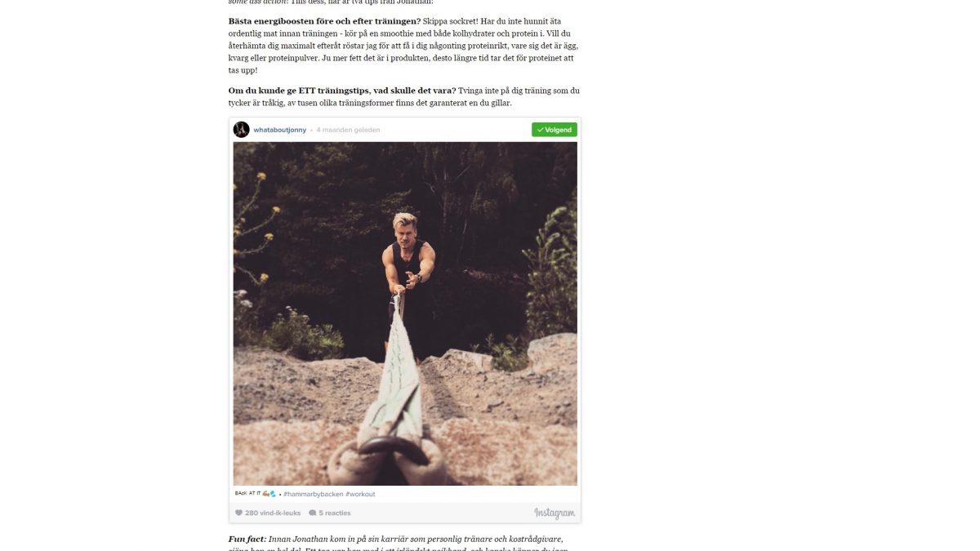Image resolution: width=980 pixels, height=551 pixels.
Task: Click the bold 'Bästa energiboosten före och efter träningen?' text
Action: click(x=324, y=20)
